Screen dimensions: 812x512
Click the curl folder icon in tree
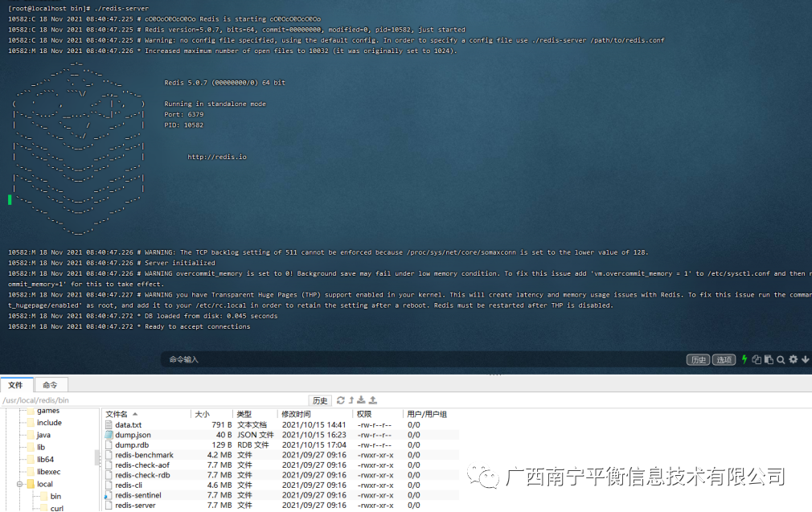(44, 508)
